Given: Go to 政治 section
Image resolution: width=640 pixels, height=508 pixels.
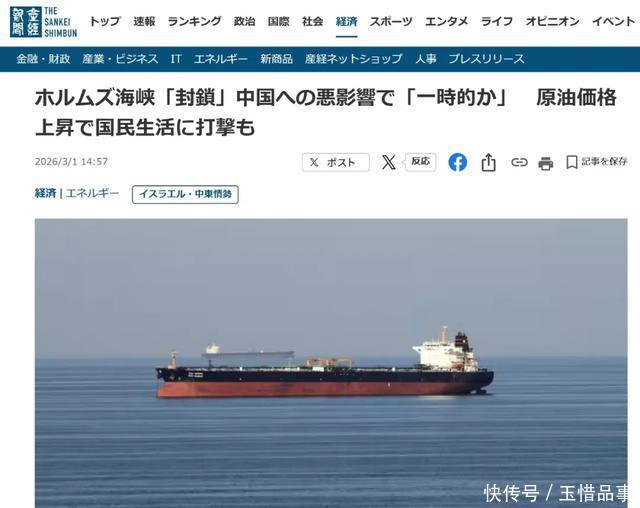Looking at the screenshot, I should coord(244,21).
